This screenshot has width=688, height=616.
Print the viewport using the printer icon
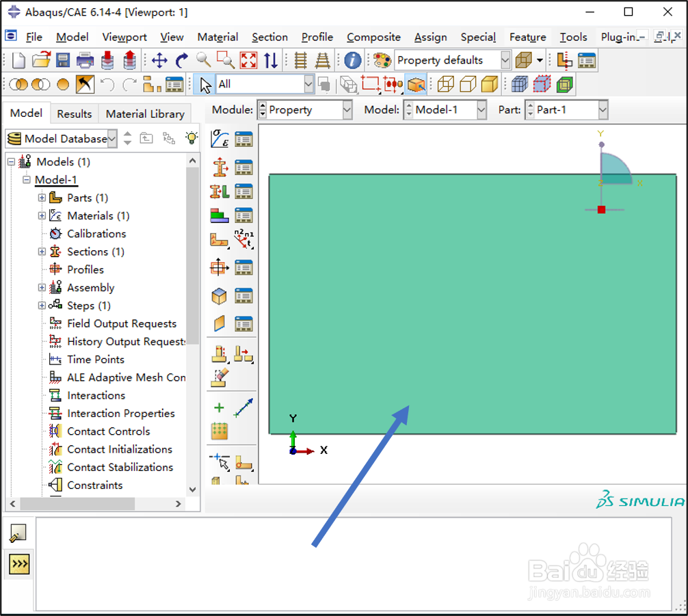pos(85,60)
